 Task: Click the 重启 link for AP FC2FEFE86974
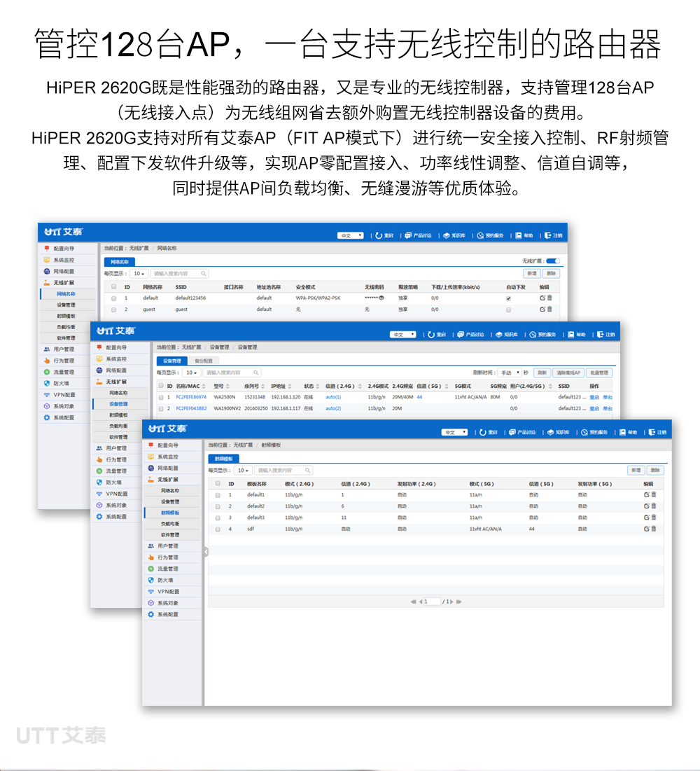[x=596, y=396]
